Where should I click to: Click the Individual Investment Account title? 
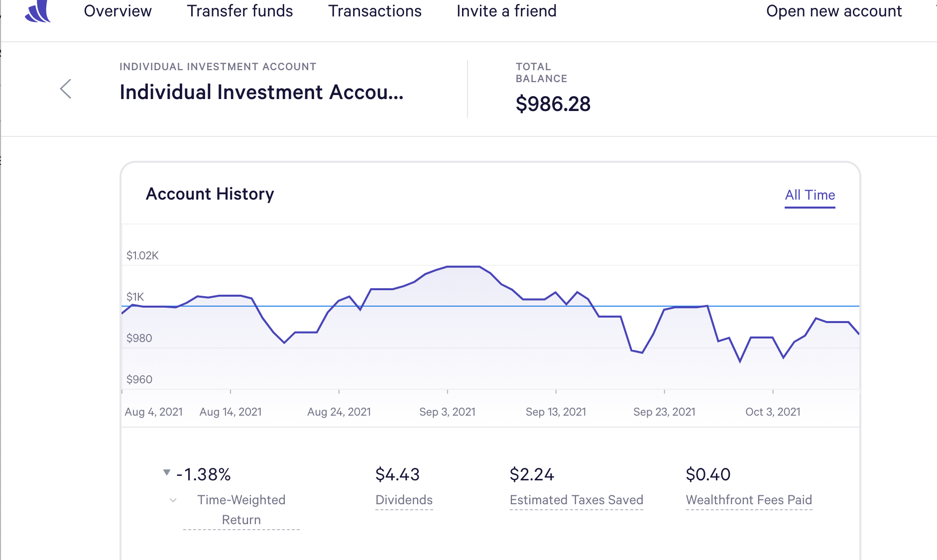coord(261,93)
